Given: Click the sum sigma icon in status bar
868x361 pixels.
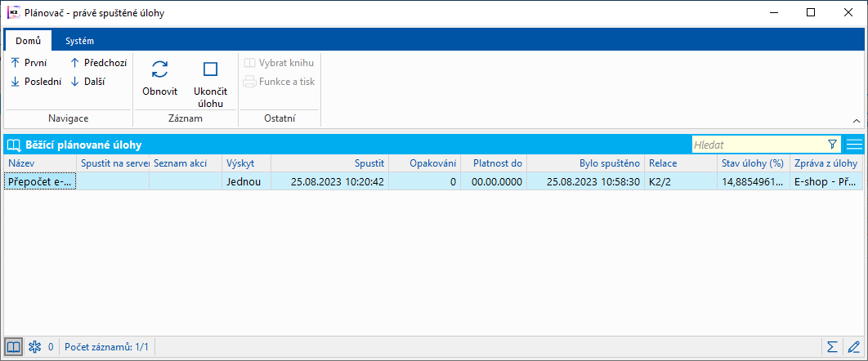Looking at the screenshot, I should coord(831,347).
